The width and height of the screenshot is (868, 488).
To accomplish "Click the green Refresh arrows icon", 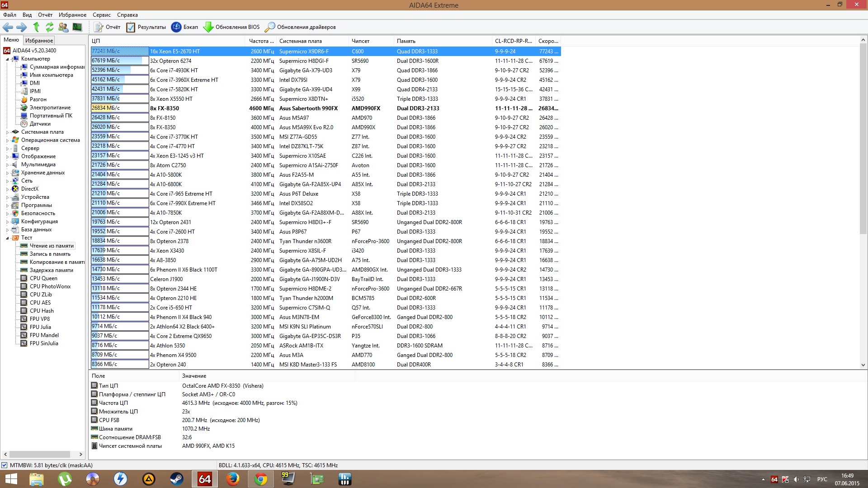I will 50,27.
